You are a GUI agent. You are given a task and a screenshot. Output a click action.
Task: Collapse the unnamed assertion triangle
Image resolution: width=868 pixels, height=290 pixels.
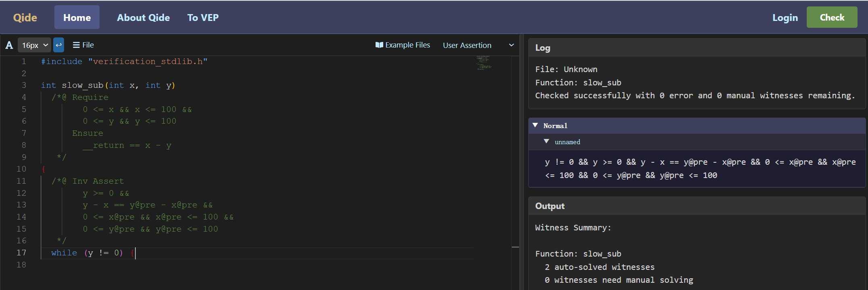[x=546, y=141]
